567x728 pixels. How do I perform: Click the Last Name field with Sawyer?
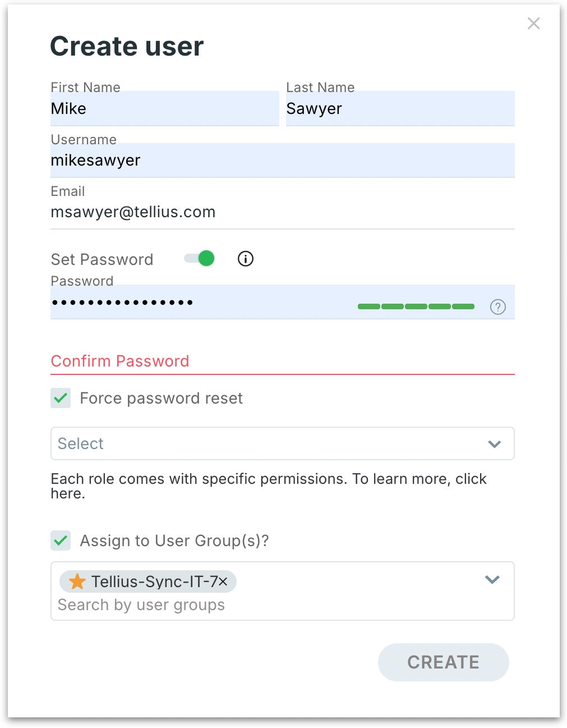pyautogui.click(x=399, y=108)
